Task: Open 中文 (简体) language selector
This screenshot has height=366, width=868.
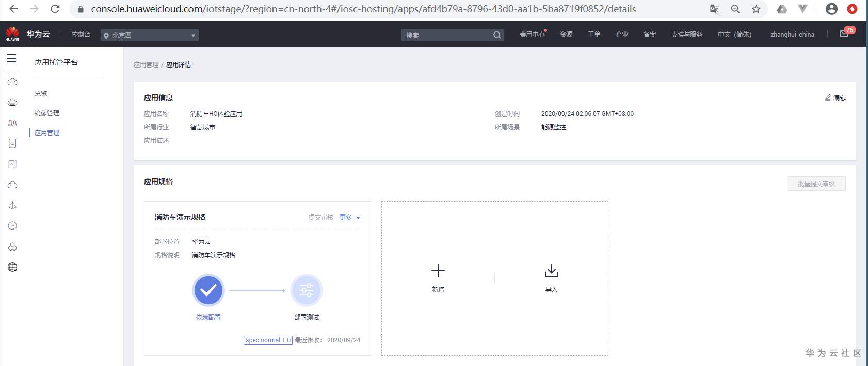Action: [x=734, y=35]
